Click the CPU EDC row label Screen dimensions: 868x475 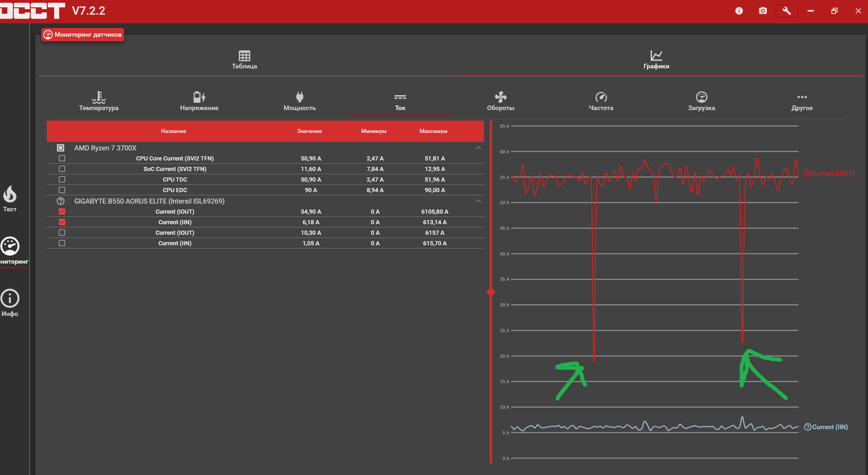[175, 190]
